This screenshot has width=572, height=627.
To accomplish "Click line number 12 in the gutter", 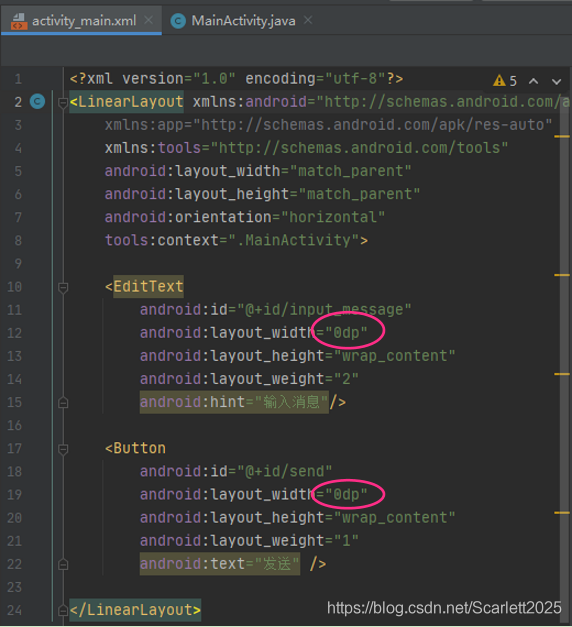I will [15, 333].
